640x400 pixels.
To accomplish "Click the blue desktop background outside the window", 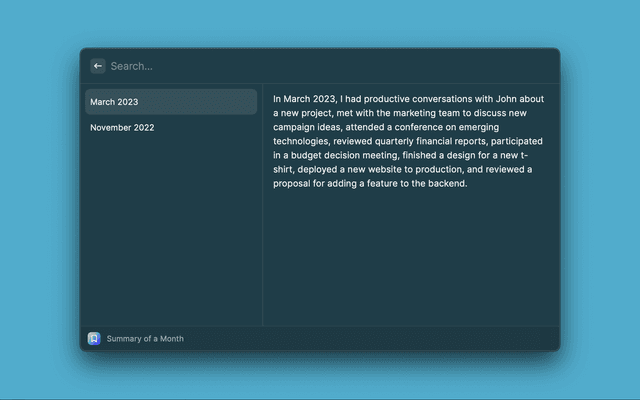I will (x=40, y=200).
